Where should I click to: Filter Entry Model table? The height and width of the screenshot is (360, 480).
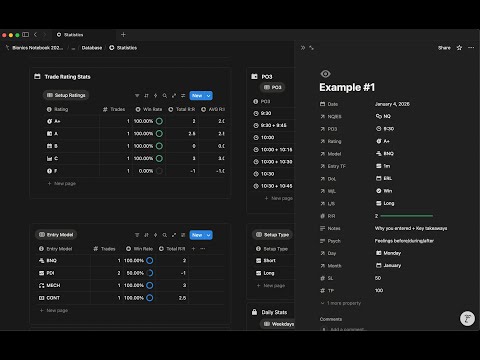[137, 235]
